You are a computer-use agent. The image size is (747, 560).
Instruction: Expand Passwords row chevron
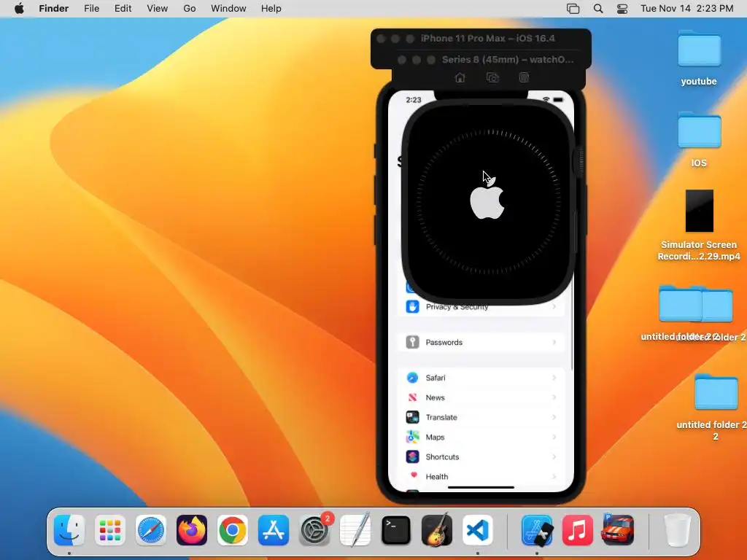click(554, 342)
